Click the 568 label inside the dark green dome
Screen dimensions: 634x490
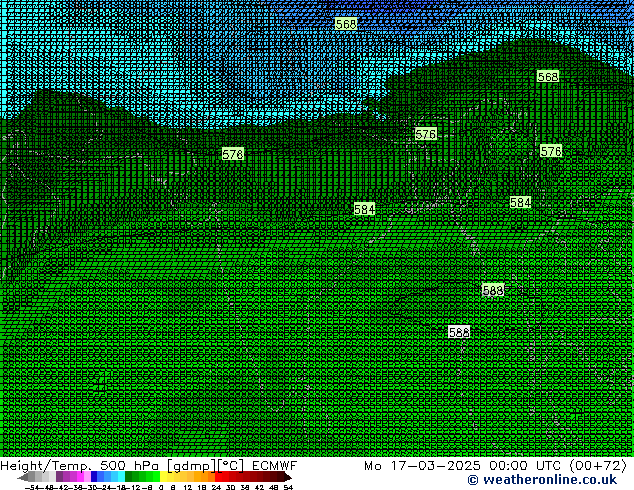pyautogui.click(x=548, y=76)
